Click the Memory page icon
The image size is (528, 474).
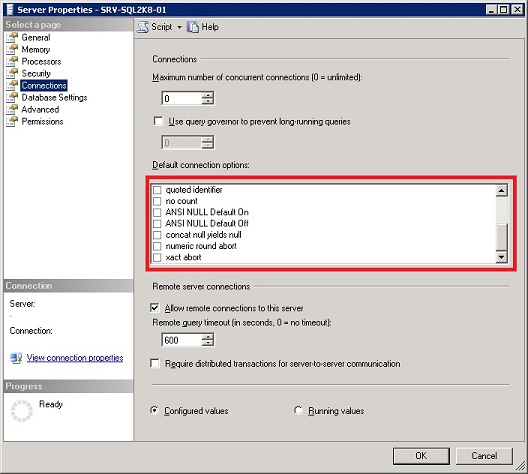[x=12, y=49]
